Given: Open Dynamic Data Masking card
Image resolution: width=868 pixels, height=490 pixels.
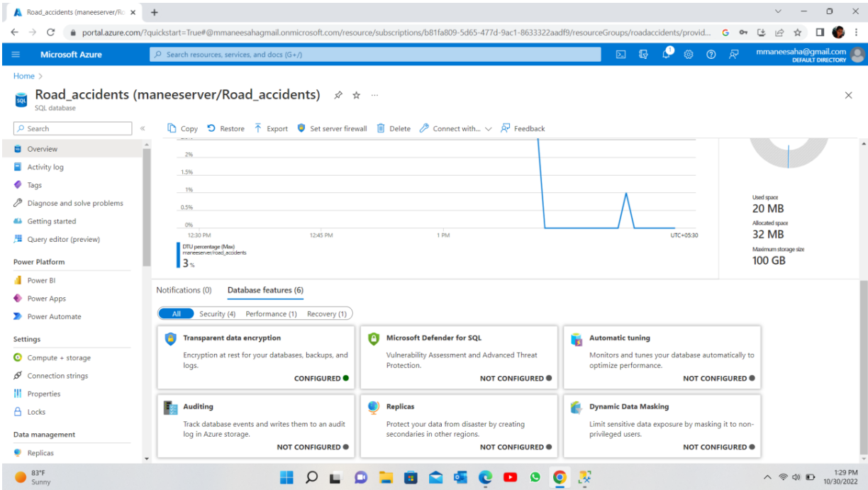Looking at the screenshot, I should point(662,425).
